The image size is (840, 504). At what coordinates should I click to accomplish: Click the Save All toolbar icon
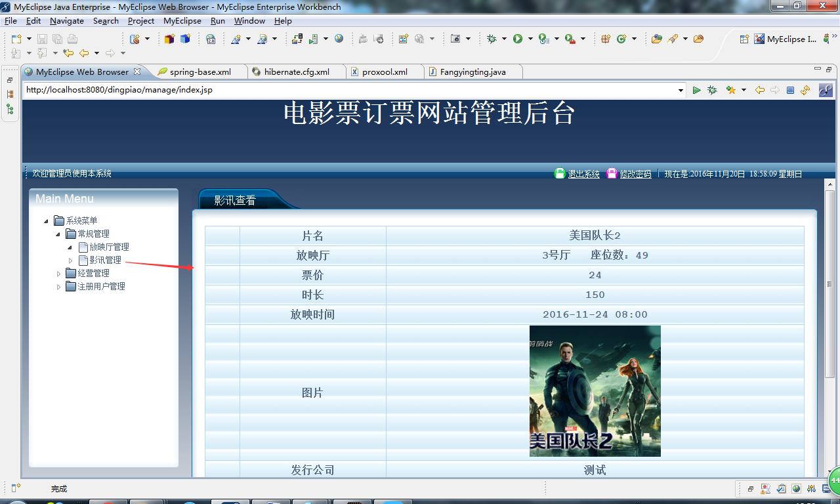(x=57, y=39)
